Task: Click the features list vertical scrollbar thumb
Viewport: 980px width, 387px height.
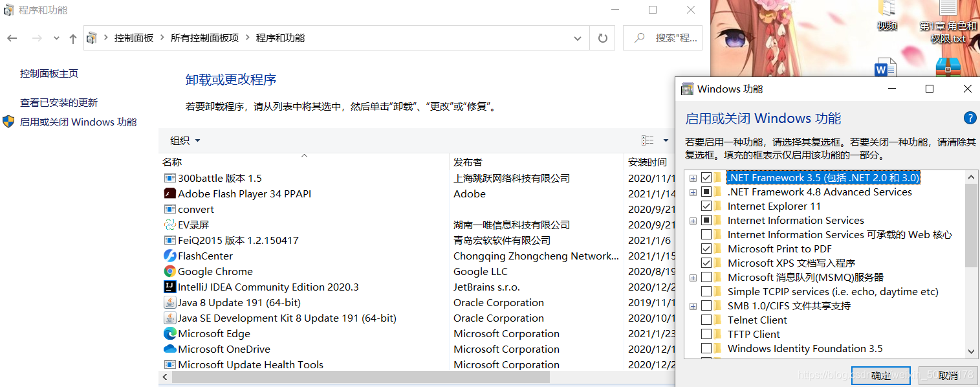Action: point(971,225)
